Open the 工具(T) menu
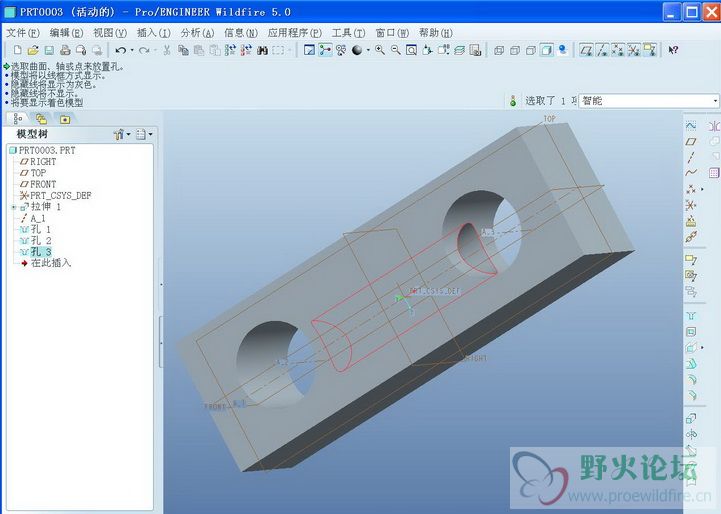 coord(348,33)
